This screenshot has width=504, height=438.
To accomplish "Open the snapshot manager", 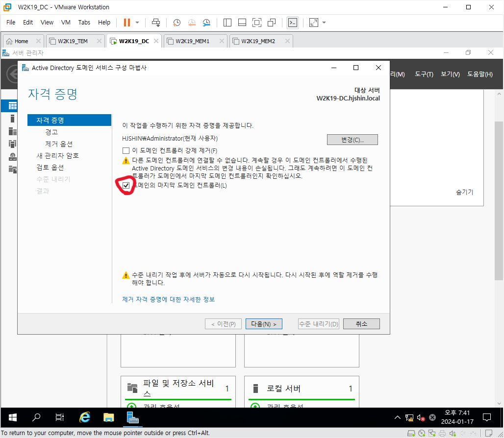I will 206,23.
